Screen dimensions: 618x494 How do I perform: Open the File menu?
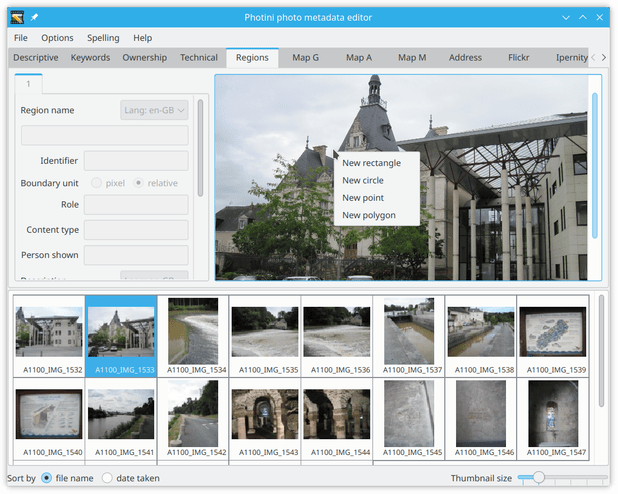pyautogui.click(x=20, y=38)
